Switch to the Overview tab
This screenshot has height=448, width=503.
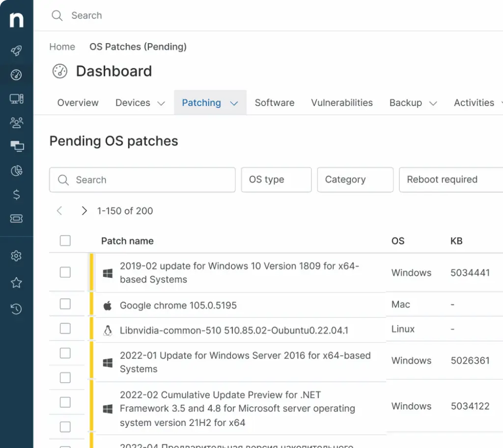point(78,103)
